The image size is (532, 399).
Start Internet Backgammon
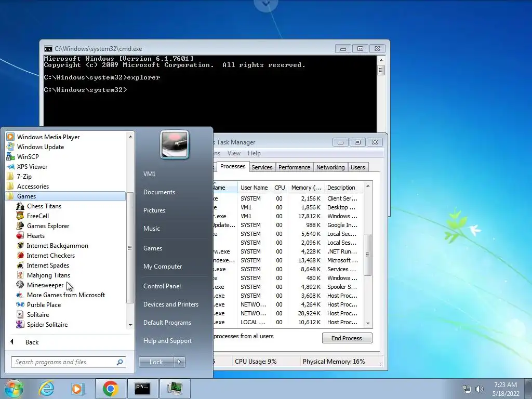coord(57,246)
